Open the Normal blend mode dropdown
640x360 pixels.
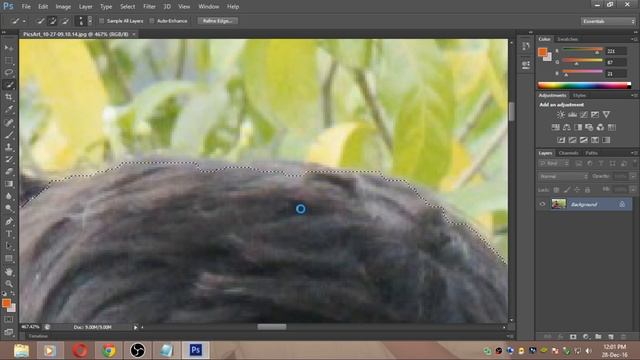coord(563,176)
